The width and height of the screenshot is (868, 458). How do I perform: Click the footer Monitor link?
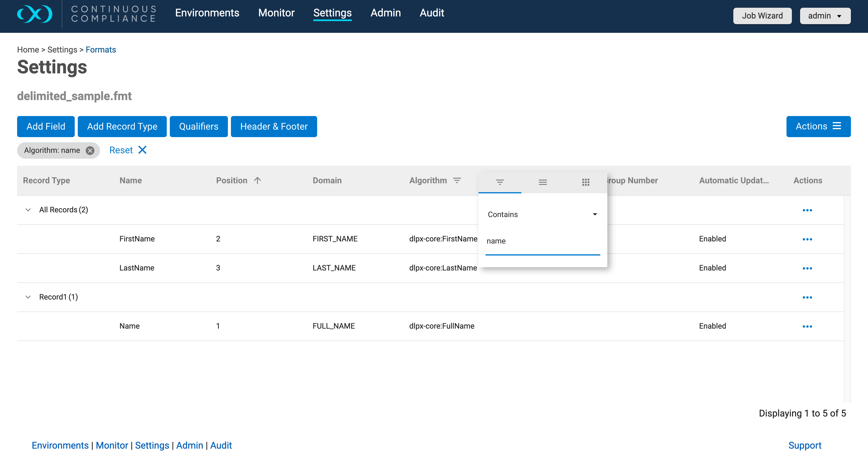coord(112,446)
